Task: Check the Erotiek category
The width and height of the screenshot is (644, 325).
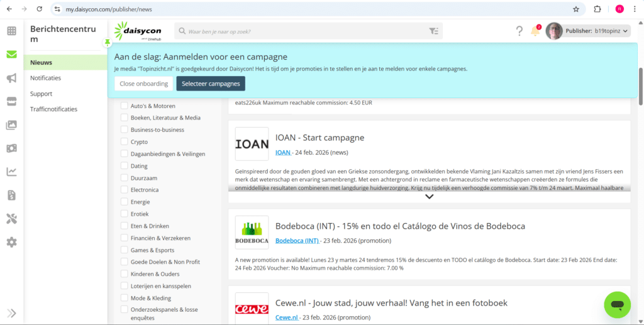Action: [x=124, y=214]
